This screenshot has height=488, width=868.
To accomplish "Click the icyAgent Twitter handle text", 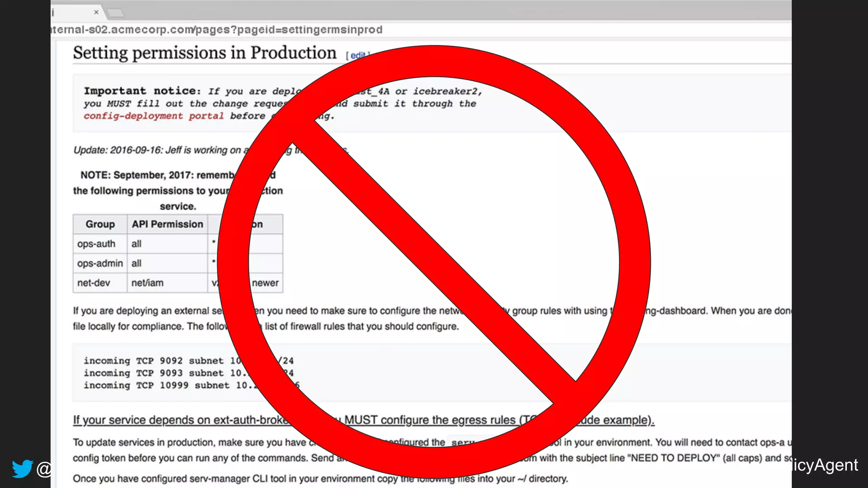I will point(825,465).
